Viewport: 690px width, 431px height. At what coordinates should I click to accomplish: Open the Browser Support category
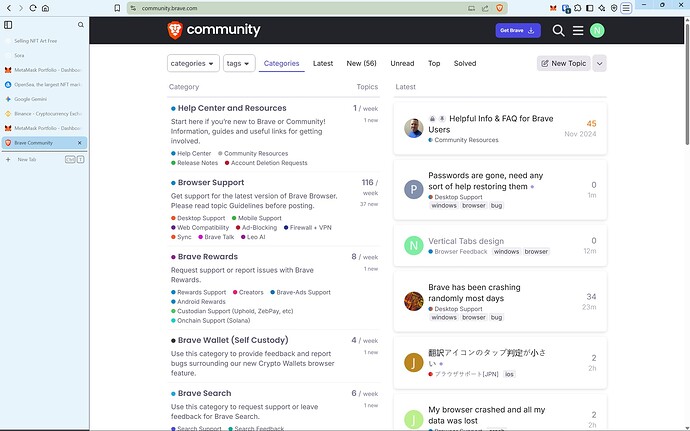point(211,182)
